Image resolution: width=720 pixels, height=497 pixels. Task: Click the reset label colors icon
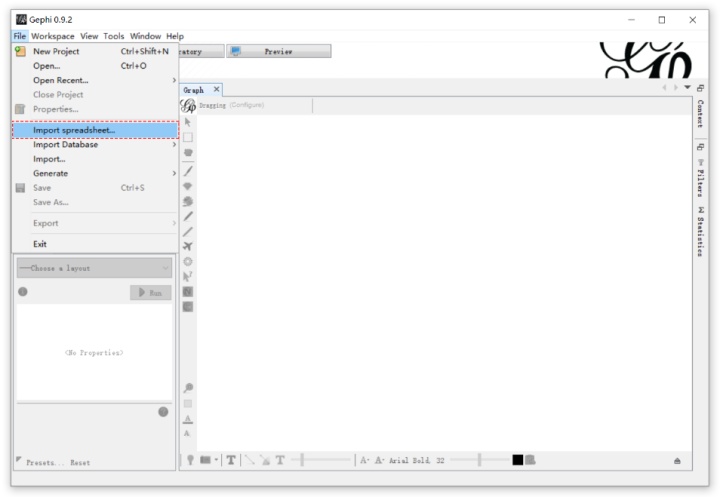(x=187, y=419)
